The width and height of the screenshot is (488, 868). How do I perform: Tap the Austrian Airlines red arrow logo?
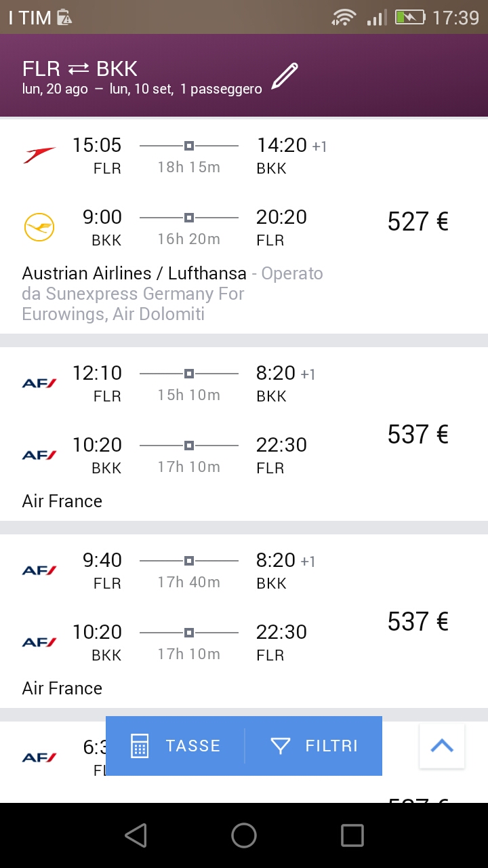pos(39,155)
